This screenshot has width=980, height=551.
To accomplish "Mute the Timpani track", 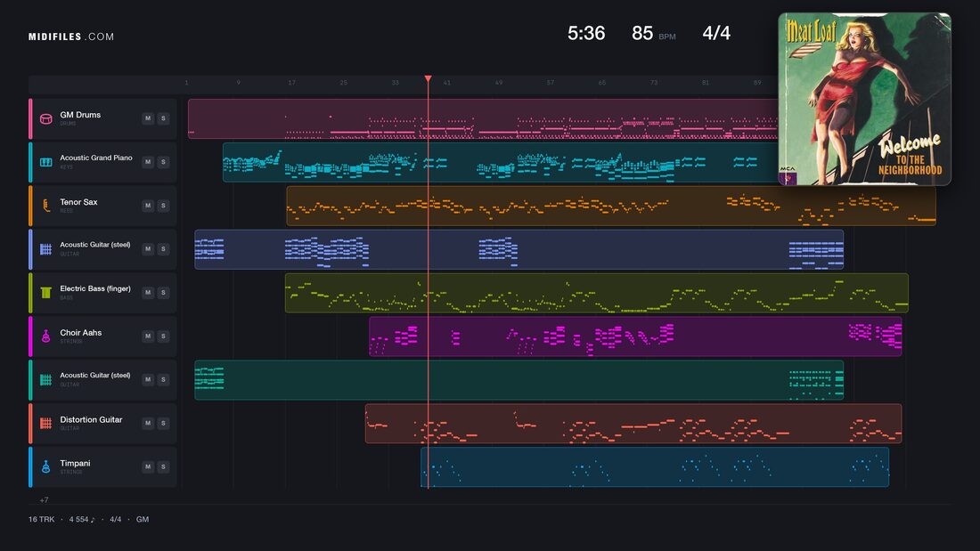I will point(148,466).
